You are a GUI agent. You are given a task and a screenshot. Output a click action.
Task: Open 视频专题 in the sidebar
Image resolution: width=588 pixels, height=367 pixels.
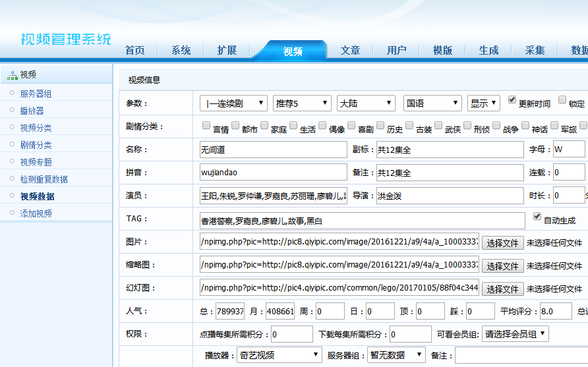pos(36,162)
